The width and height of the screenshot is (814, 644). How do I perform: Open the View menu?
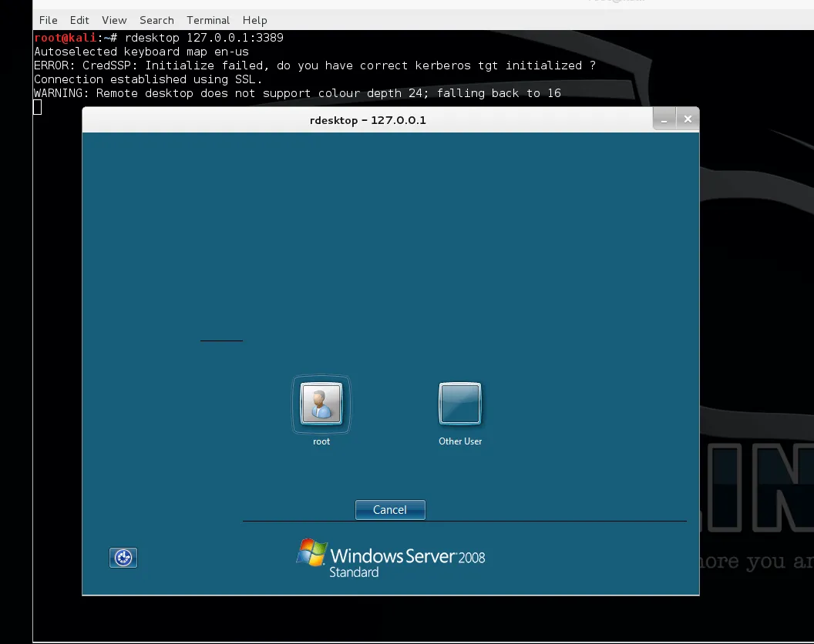pos(114,20)
